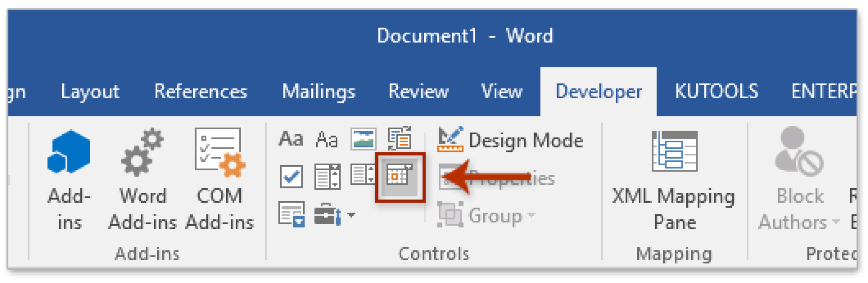Insert Rich Text Content Control

(x=291, y=139)
